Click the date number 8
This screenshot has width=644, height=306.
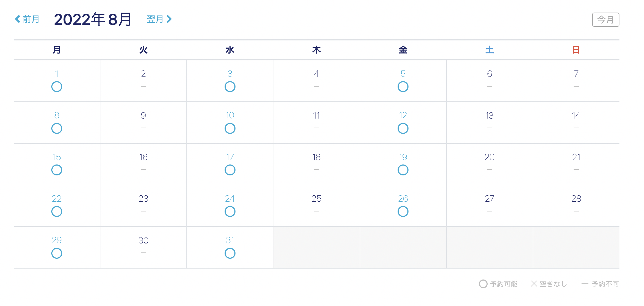pyautogui.click(x=57, y=115)
